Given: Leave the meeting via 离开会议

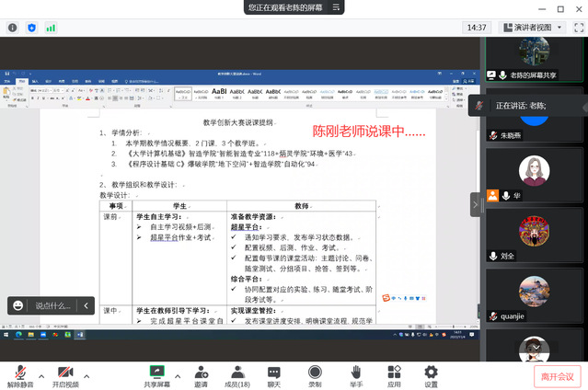Looking at the screenshot, I should 557,375.
